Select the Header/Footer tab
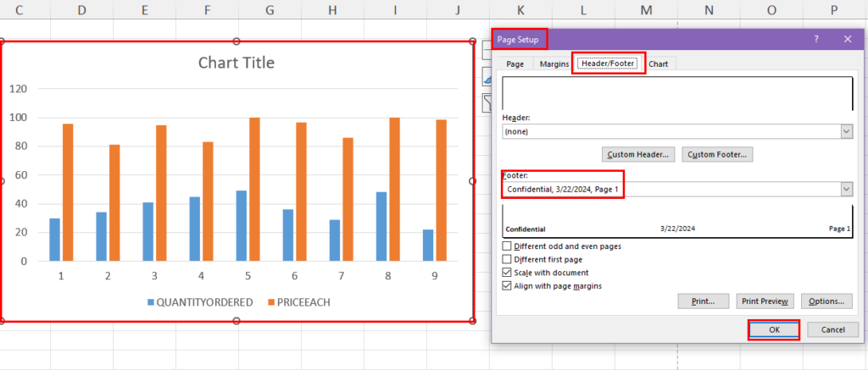 pos(608,64)
